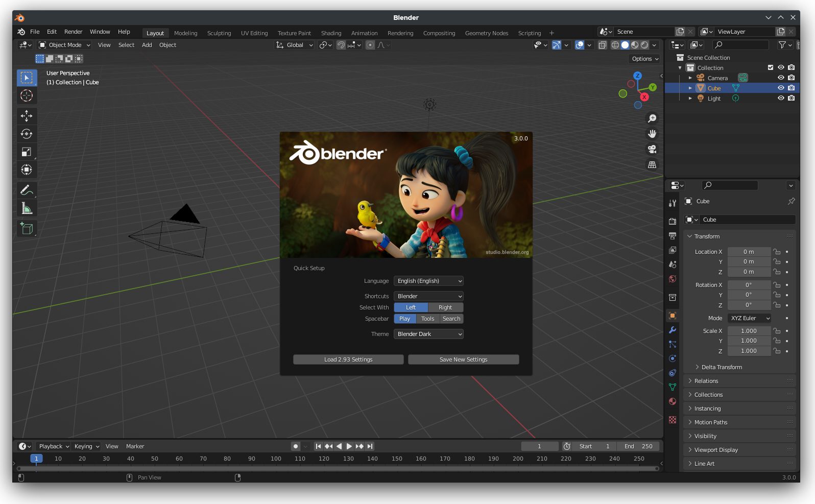
Task: Activate the Move tool
Action: click(27, 116)
